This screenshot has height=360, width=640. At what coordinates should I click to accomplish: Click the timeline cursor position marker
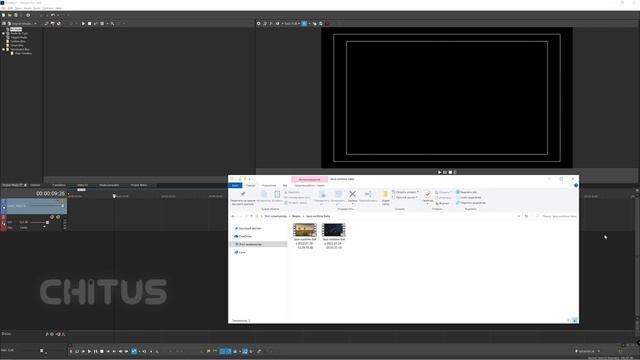(114, 196)
